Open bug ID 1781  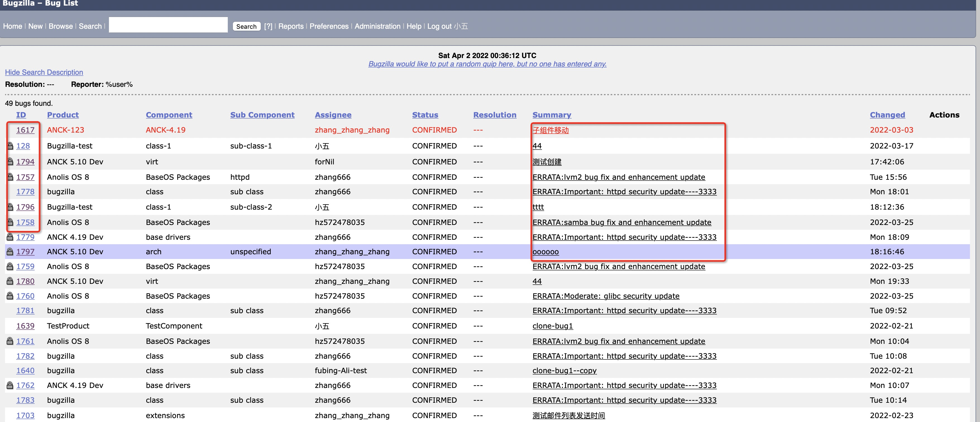pos(25,311)
